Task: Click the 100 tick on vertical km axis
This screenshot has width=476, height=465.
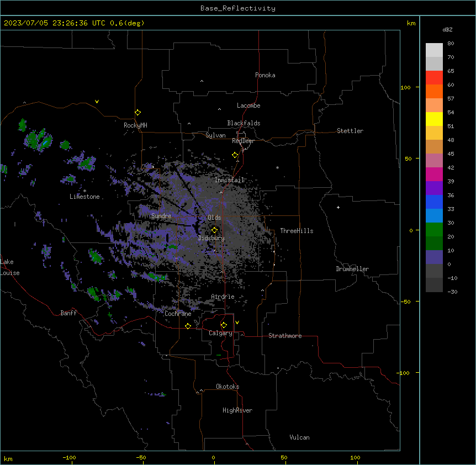Action: coord(405,88)
